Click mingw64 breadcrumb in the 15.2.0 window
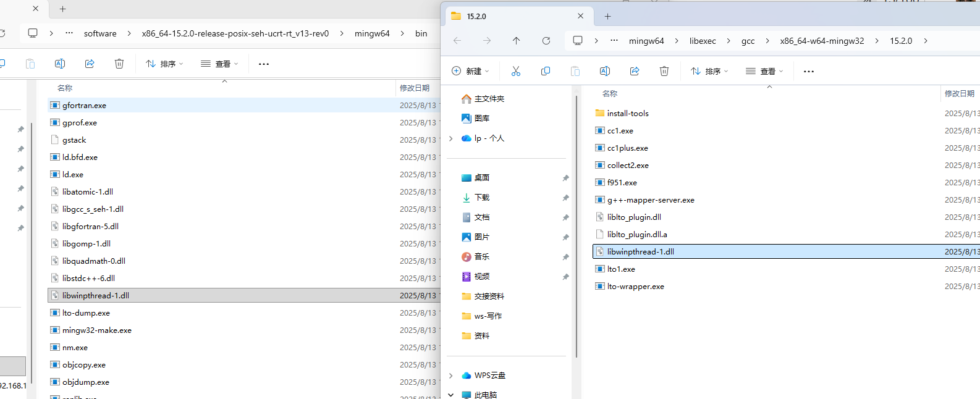Viewport: 980px width, 399px height. 646,41
